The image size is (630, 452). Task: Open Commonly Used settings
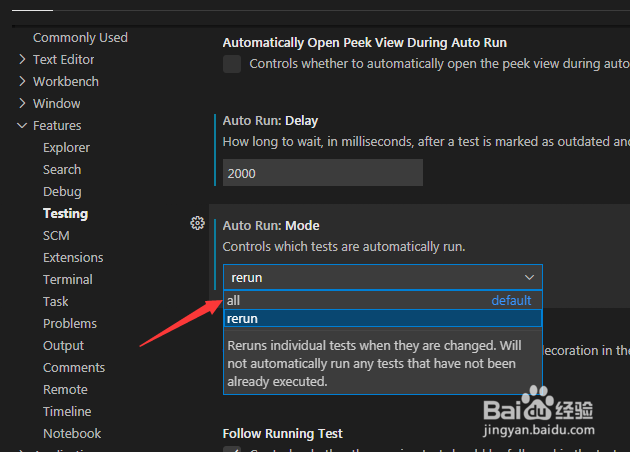[x=80, y=38]
